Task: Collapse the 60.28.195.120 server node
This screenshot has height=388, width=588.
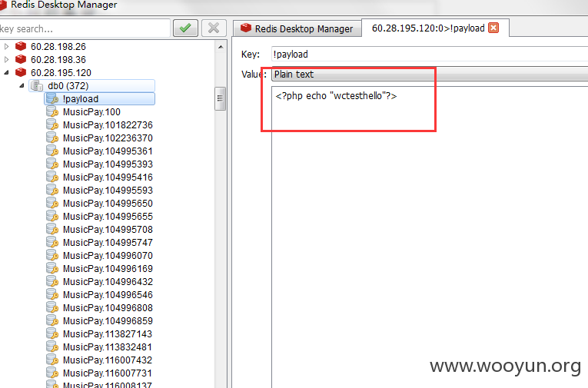Action: [x=6, y=72]
